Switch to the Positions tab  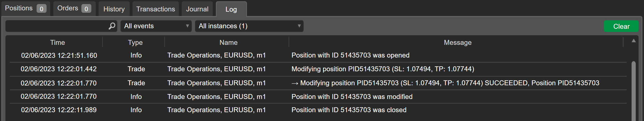25,9
